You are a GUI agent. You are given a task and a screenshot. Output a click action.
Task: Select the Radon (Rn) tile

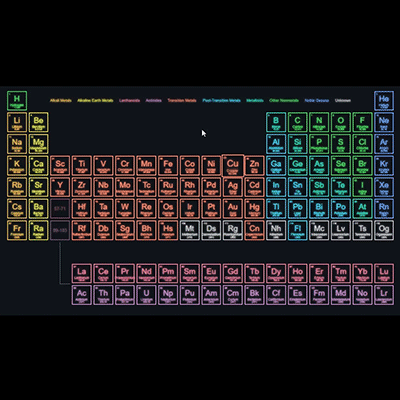point(384,209)
